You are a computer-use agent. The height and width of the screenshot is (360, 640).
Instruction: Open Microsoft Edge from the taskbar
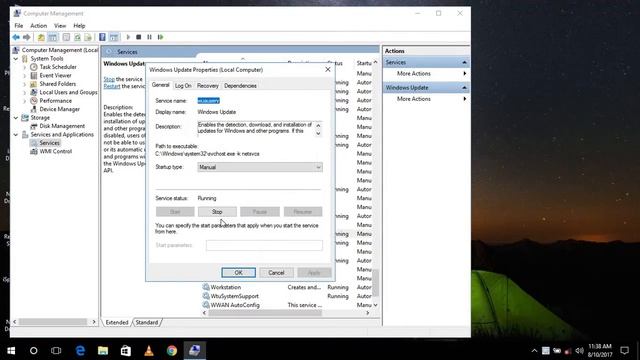click(x=80, y=351)
